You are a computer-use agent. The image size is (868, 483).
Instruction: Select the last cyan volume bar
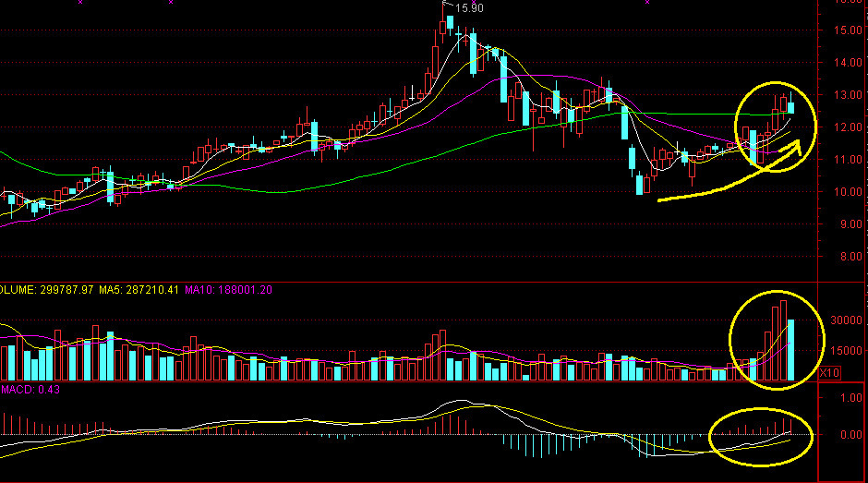(790, 351)
